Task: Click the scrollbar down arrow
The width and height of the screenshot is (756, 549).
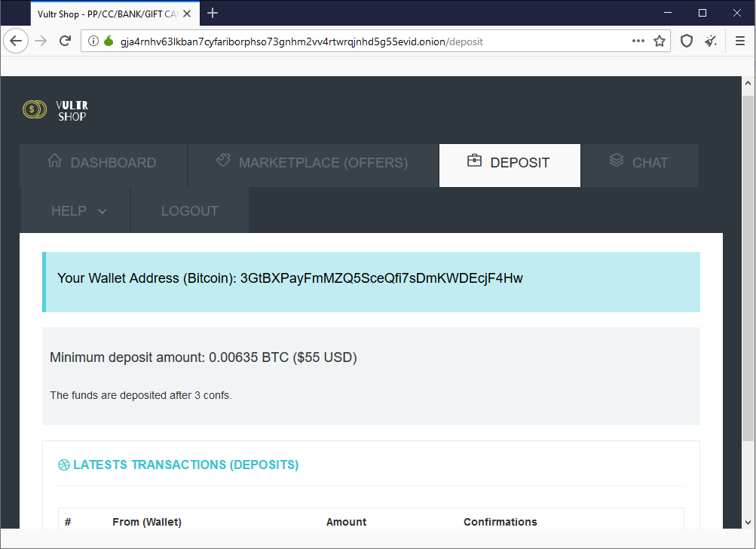Action: tap(748, 522)
